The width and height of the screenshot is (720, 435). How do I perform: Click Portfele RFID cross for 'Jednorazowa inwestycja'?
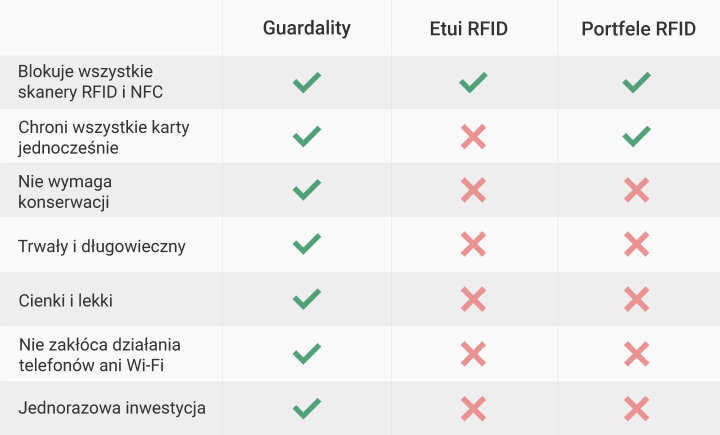tap(636, 408)
